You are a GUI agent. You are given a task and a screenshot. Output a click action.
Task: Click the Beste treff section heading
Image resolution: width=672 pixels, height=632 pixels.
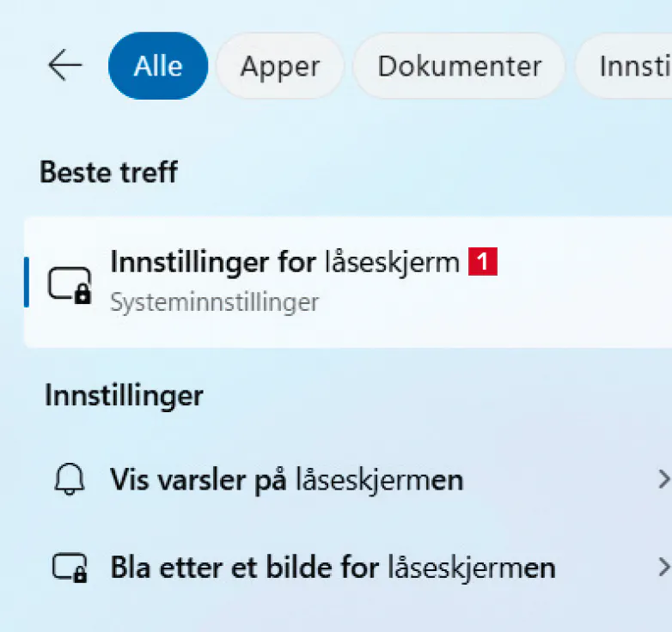tap(108, 172)
